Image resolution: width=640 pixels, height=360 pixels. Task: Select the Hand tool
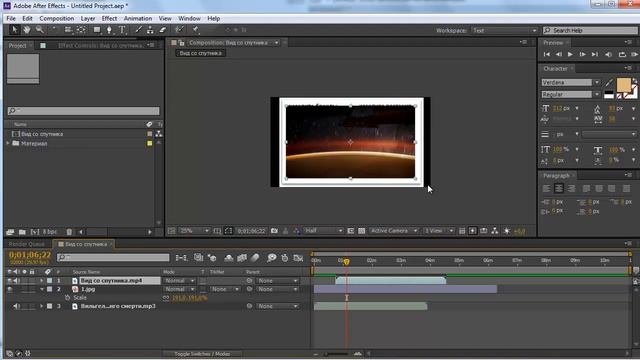[27, 29]
